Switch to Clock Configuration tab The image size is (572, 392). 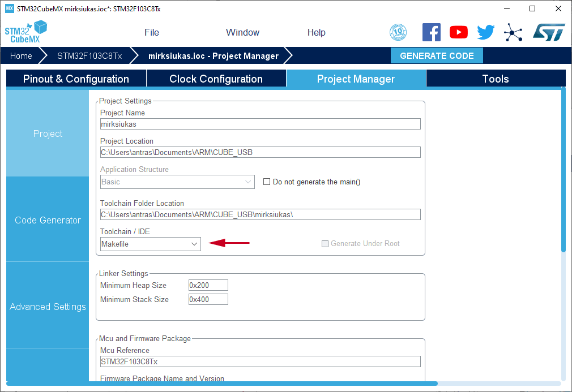(x=216, y=79)
